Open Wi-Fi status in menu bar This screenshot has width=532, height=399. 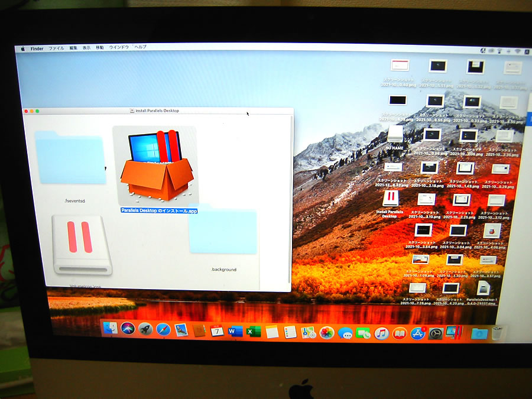(x=517, y=51)
